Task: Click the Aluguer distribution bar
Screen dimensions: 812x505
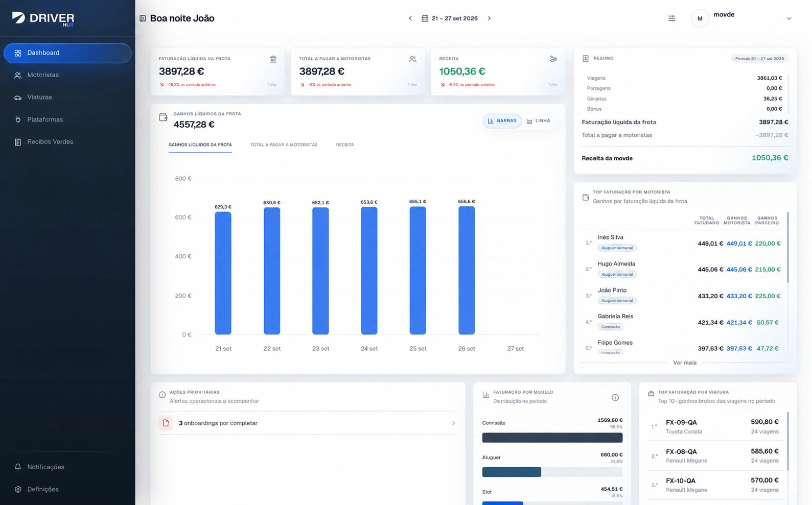Action: 552,472
